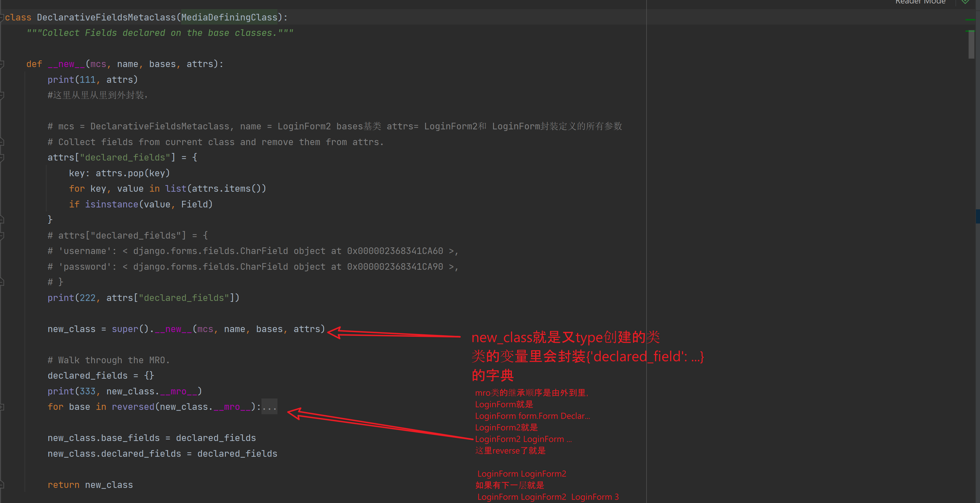Viewport: 980px width, 503px height.
Task: Toggle Reader Mode for this file
Action: (x=920, y=2)
